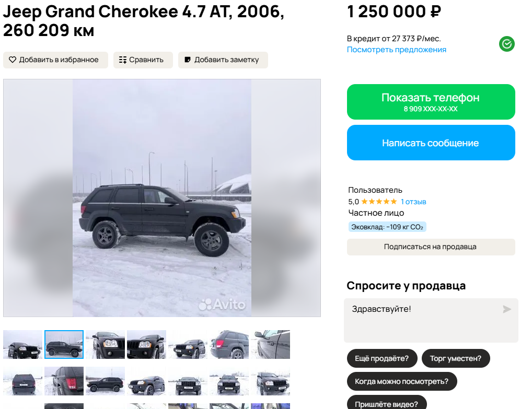Open 'Посмотреть предложения' credit offers link
This screenshot has height=409, width=532.
tap(396, 50)
